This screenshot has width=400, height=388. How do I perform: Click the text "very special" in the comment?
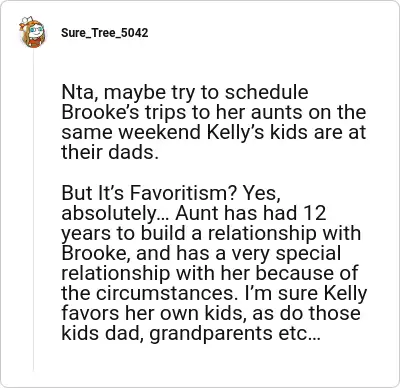point(286,253)
